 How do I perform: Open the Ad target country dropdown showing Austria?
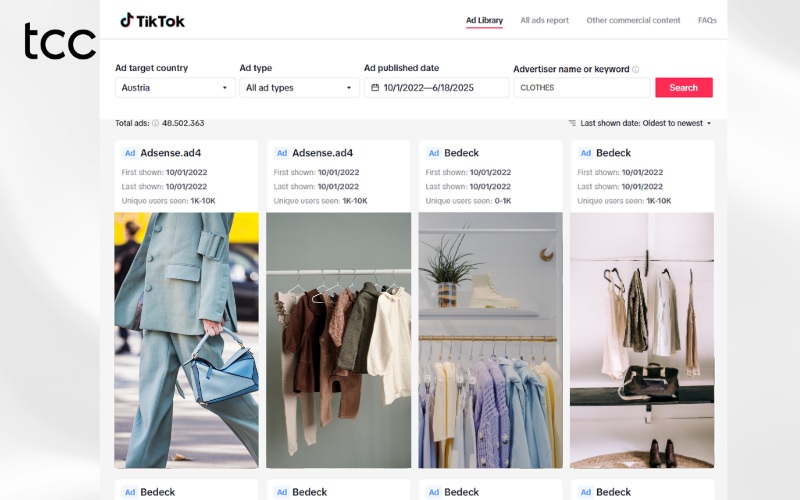pyautogui.click(x=175, y=88)
